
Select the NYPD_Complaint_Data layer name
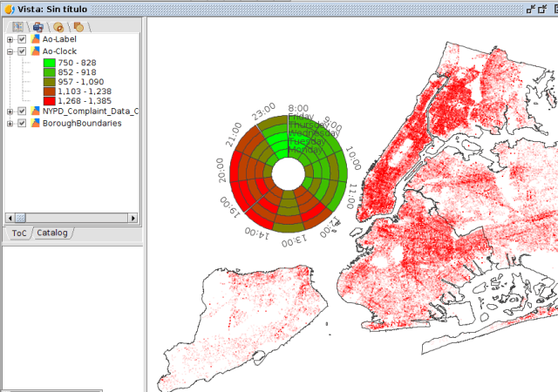(x=87, y=112)
